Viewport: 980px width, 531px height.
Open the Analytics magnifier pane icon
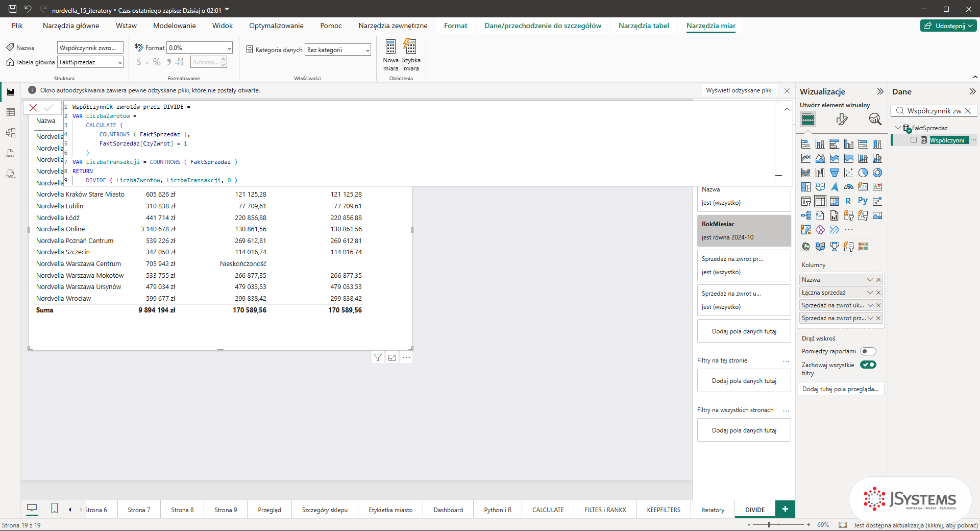pos(875,119)
